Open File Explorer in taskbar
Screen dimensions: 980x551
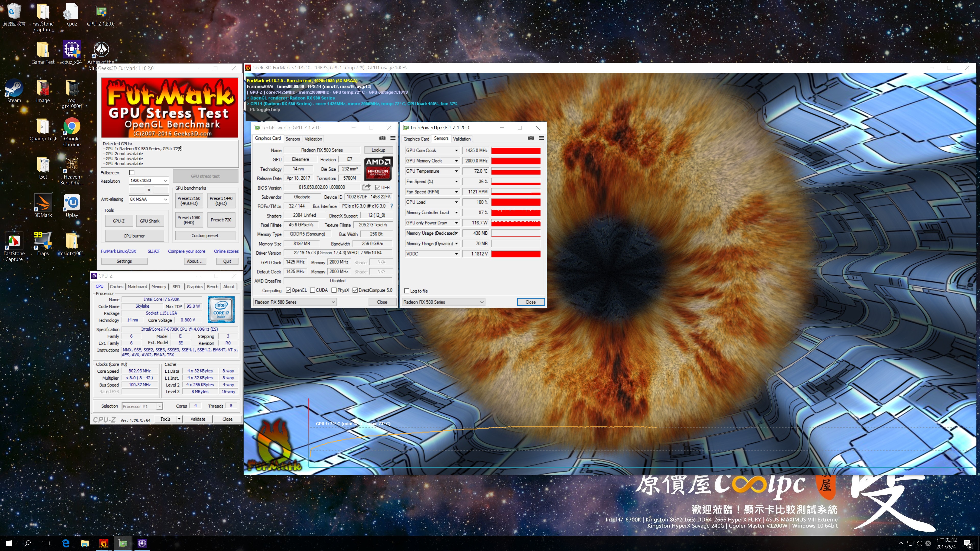point(84,543)
